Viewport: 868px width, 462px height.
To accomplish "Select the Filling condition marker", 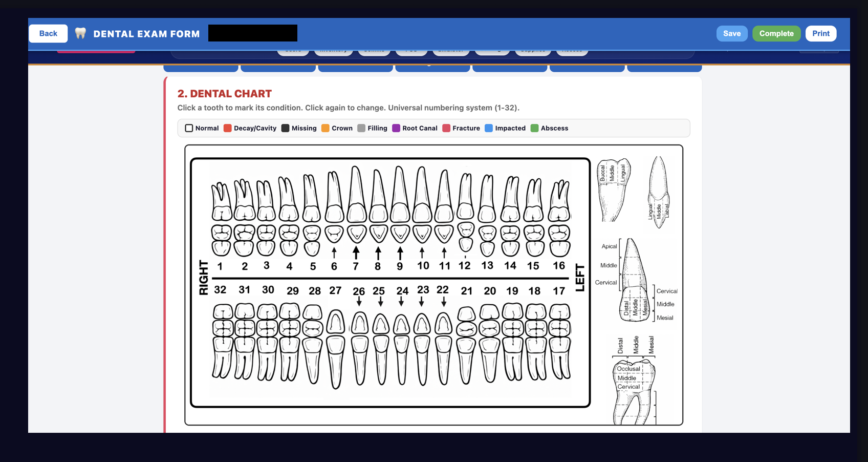I will click(362, 128).
